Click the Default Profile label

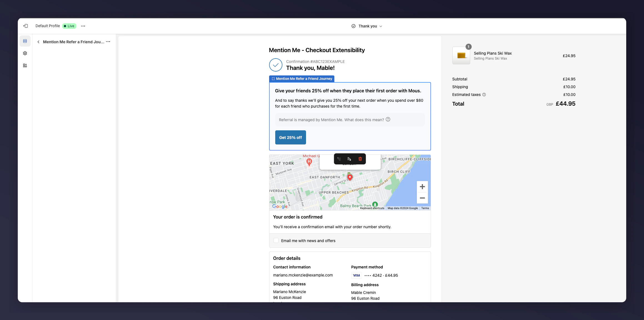coord(48,26)
